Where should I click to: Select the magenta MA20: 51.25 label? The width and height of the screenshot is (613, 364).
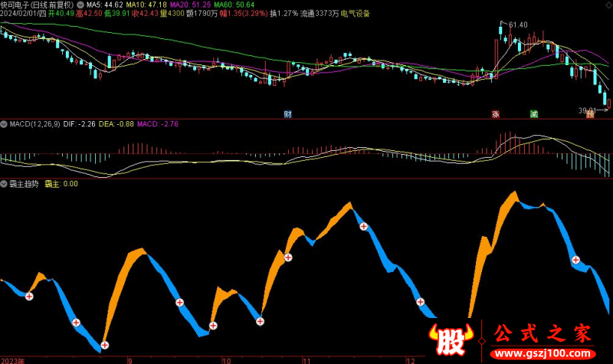point(190,5)
